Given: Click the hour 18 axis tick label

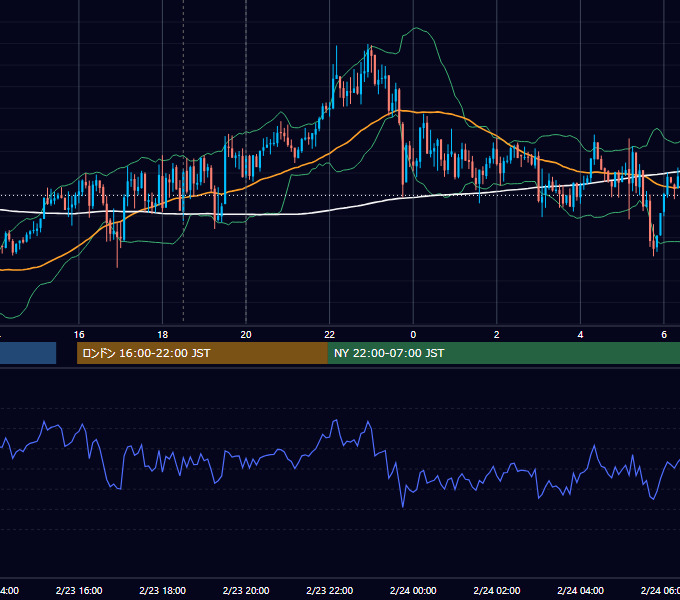Looking at the screenshot, I should (x=163, y=335).
